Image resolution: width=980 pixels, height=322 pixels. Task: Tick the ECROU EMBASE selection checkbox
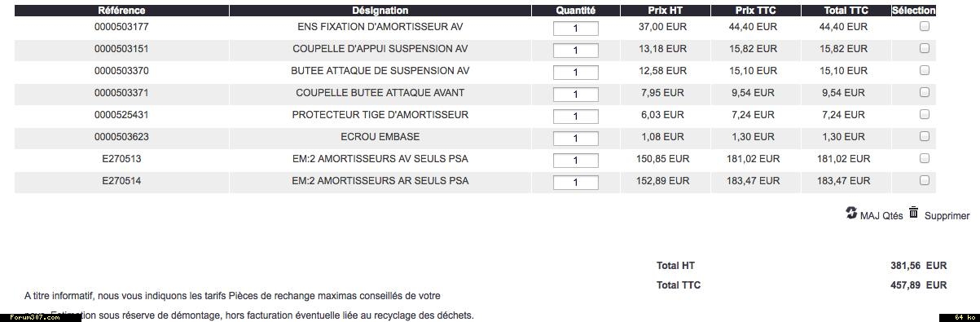tap(924, 136)
